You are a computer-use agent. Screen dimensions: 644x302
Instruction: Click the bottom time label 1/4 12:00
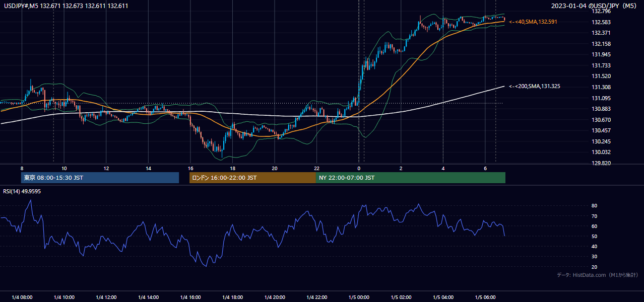coord(106,297)
